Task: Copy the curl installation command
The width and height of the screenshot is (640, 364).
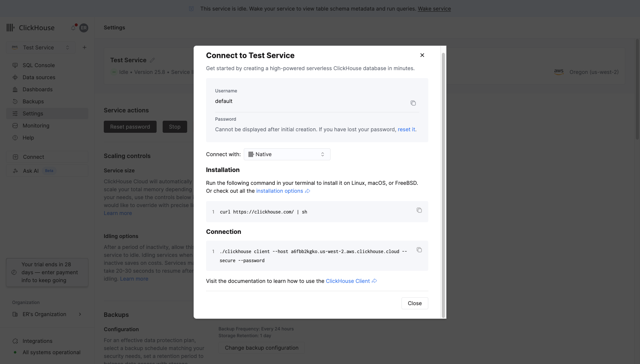Action: click(419, 210)
